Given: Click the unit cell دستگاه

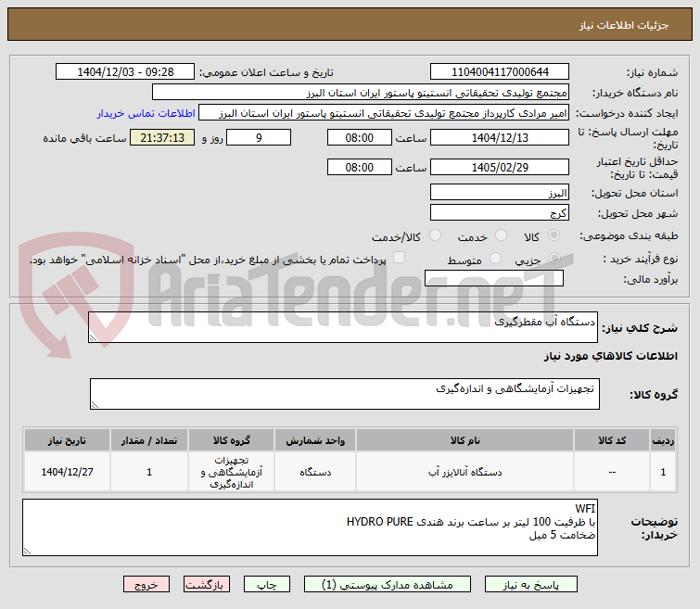Looking at the screenshot, I should pyautogui.click(x=315, y=472).
